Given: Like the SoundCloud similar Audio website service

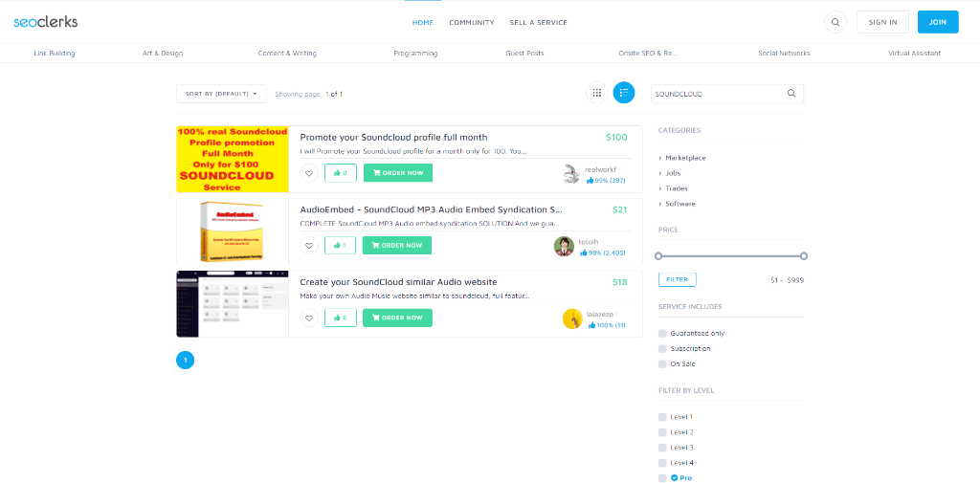Looking at the screenshot, I should pos(340,318).
